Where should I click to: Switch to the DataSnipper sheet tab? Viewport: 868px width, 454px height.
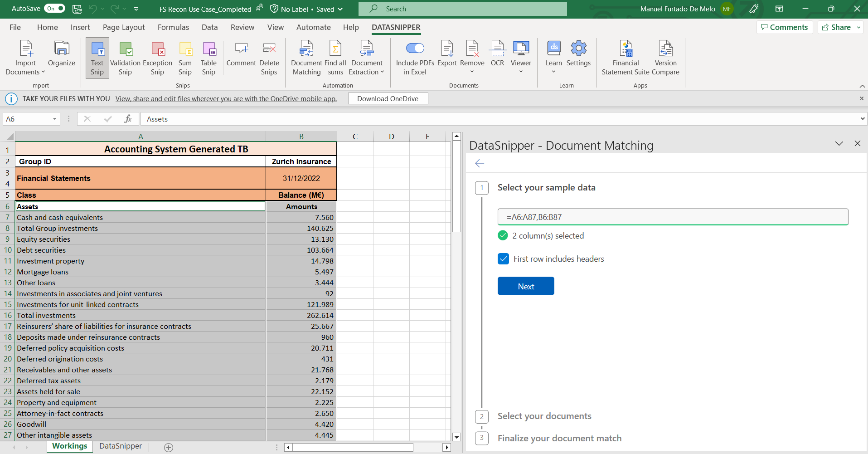pyautogui.click(x=121, y=446)
